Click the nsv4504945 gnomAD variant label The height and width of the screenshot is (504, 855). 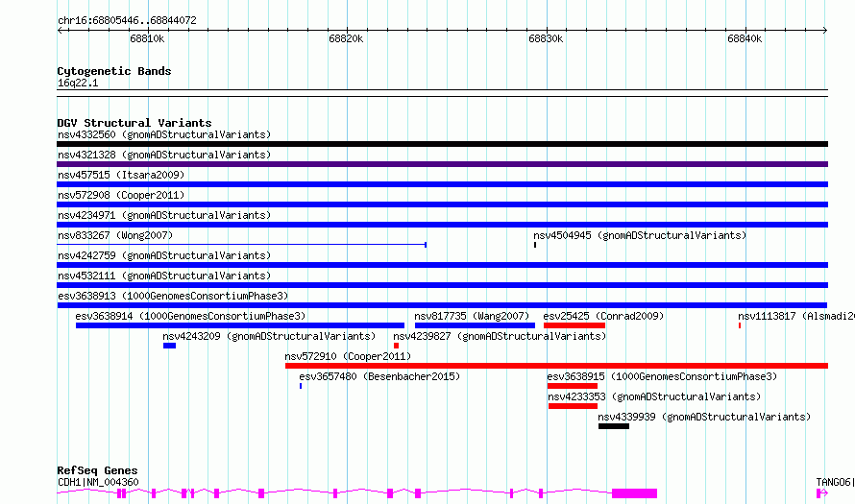point(640,235)
